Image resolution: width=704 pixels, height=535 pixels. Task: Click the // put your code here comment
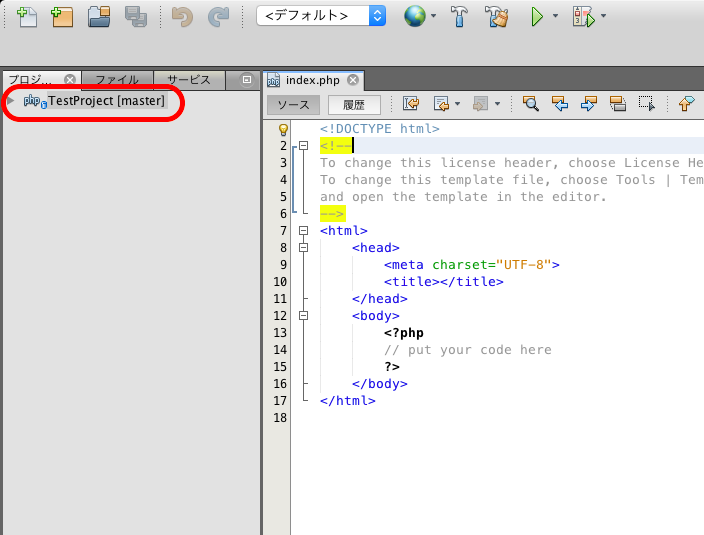(x=468, y=350)
